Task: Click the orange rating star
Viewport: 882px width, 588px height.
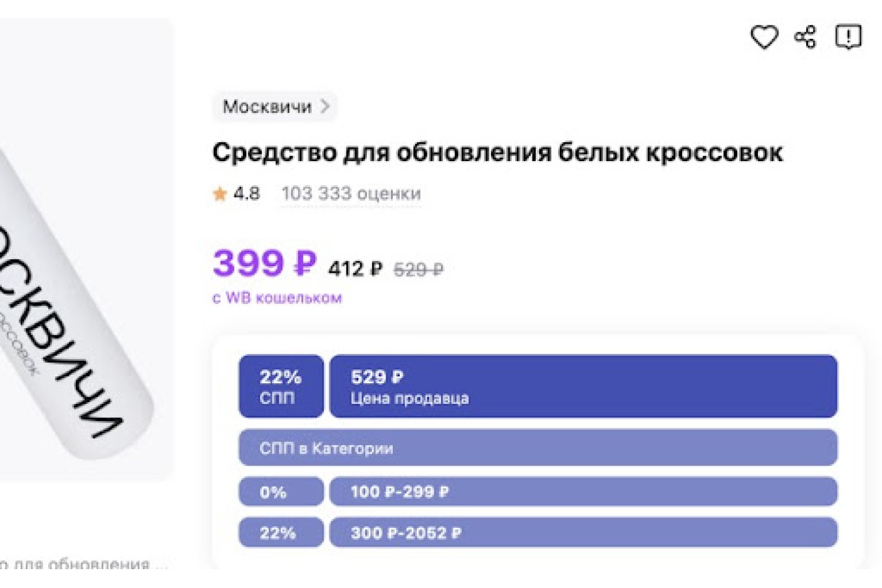Action: click(x=220, y=193)
